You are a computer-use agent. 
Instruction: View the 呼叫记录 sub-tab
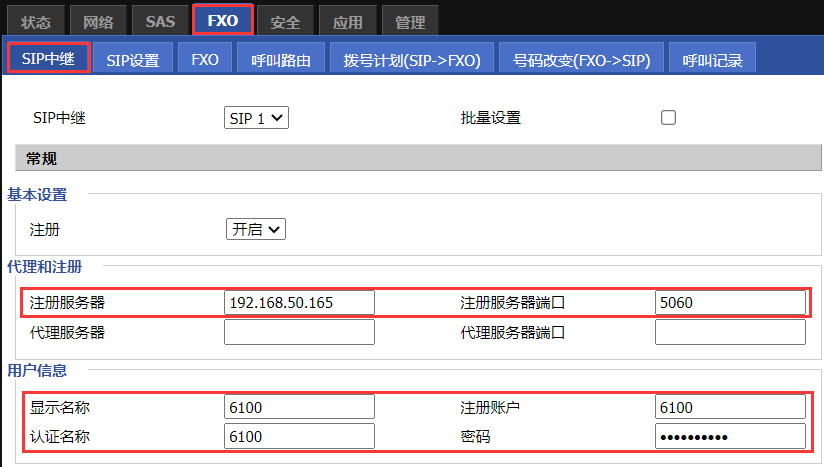713,60
